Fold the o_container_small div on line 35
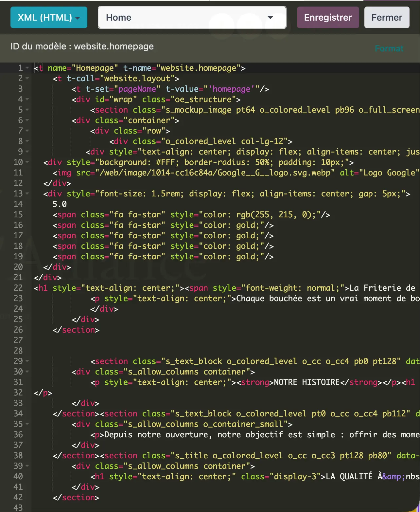Viewport: 420px width, 512px height. click(x=27, y=424)
